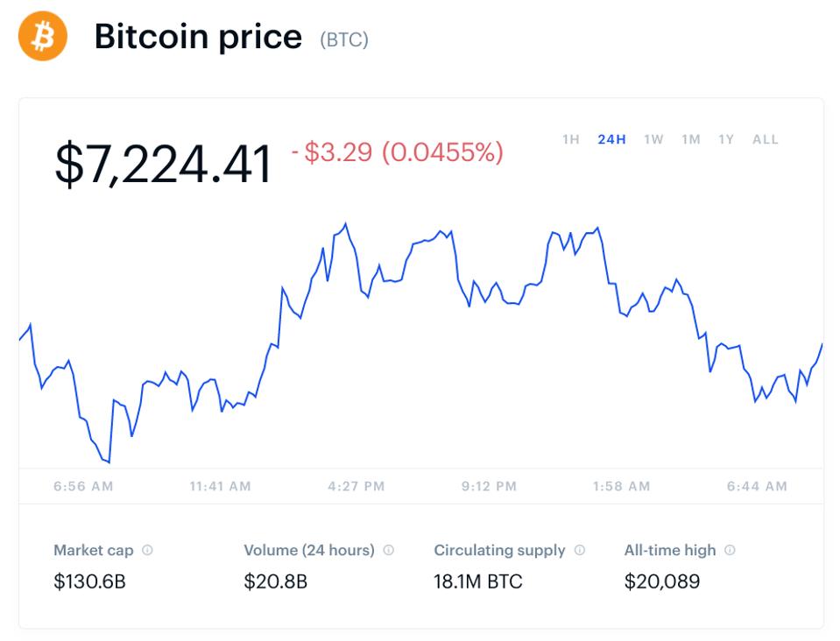Image resolution: width=840 pixels, height=641 pixels.
Task: Click the 18.1M BTC supply value
Action: click(478, 580)
